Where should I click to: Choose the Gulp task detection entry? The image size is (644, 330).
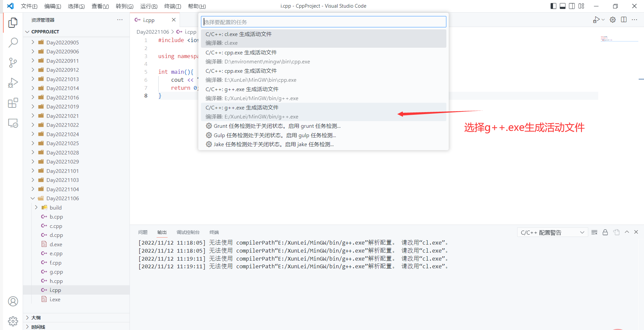[324, 135]
